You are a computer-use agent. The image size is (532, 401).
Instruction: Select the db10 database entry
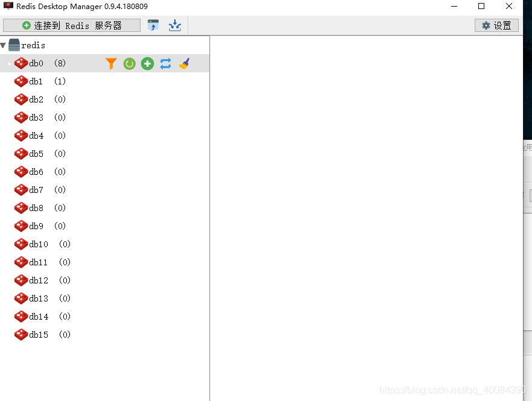click(38, 244)
